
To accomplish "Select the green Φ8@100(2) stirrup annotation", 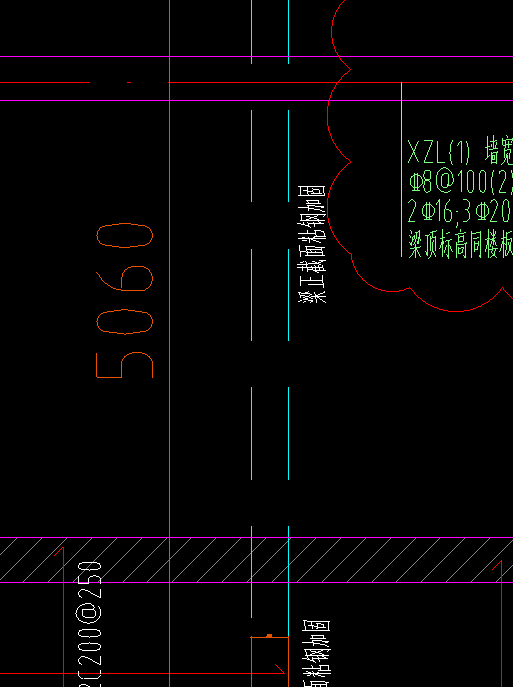I will pos(460,181).
